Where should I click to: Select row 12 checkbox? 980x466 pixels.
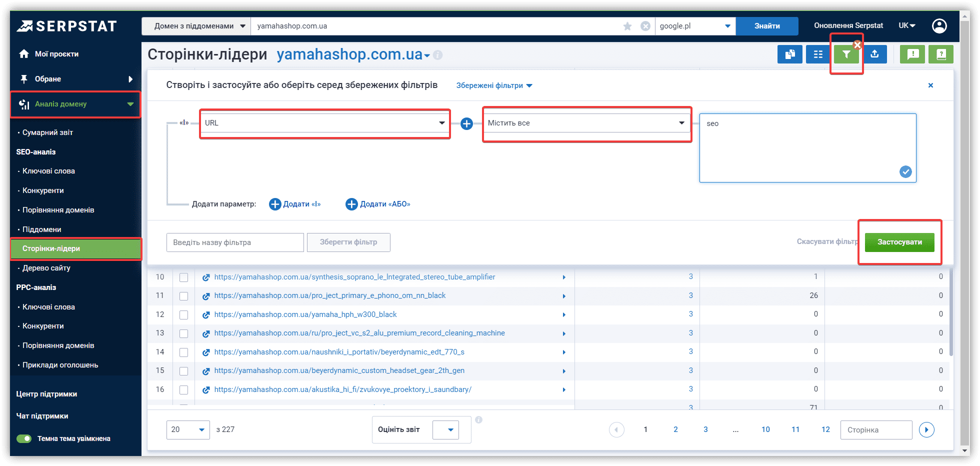[184, 315]
